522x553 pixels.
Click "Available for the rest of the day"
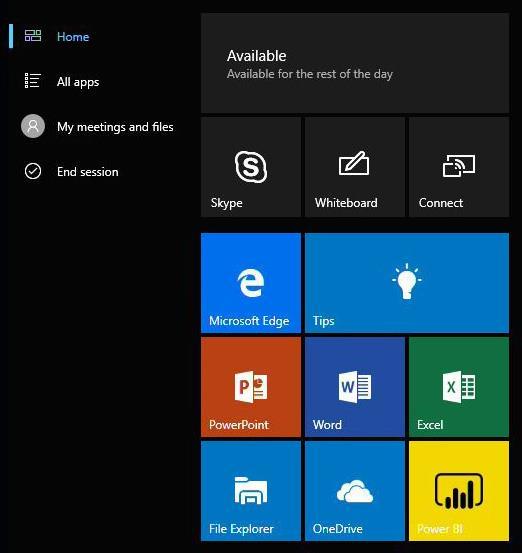(310, 74)
